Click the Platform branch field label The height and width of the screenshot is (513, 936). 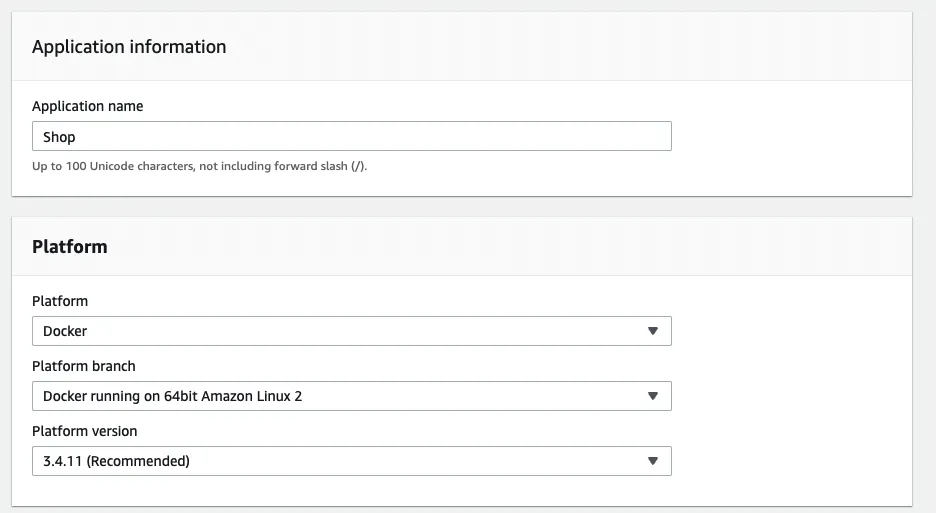[x=84, y=366]
